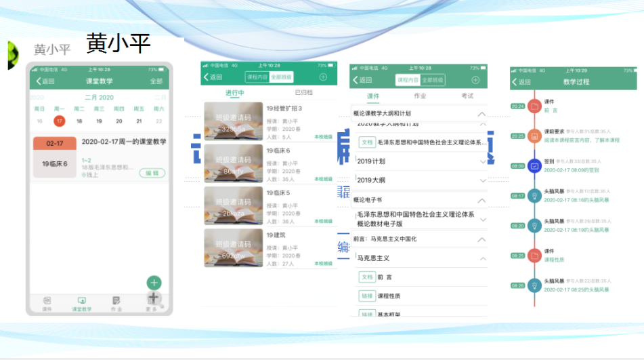Collapse the 马克思主义 section
644x360 pixels.
(x=482, y=258)
